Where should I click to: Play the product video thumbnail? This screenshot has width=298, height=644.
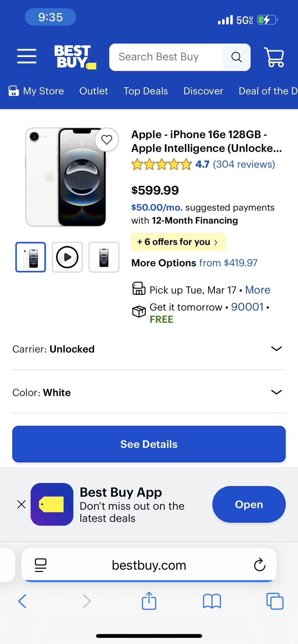pos(67,257)
